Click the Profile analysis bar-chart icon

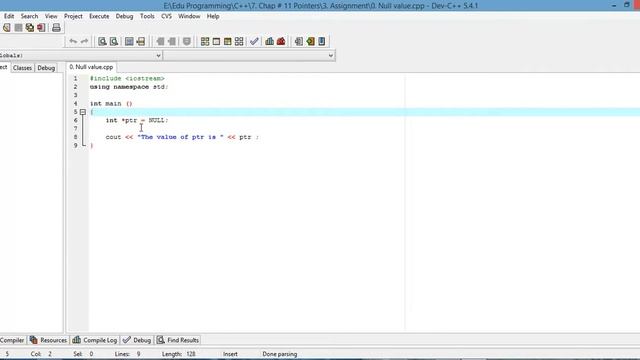269,41
